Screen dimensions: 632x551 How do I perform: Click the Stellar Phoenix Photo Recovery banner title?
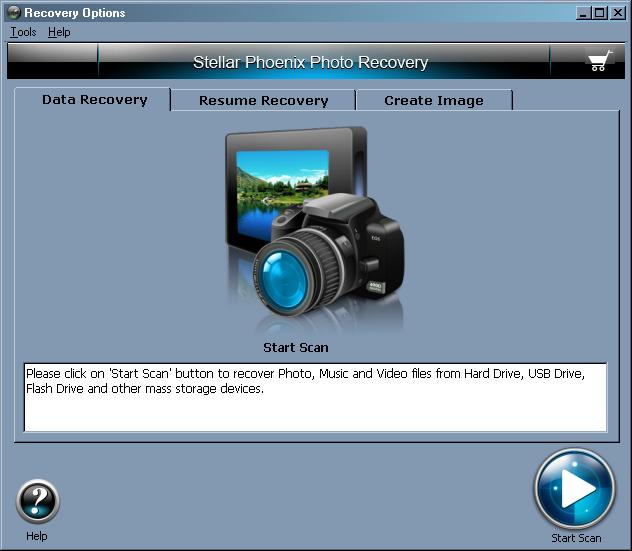[x=310, y=62]
